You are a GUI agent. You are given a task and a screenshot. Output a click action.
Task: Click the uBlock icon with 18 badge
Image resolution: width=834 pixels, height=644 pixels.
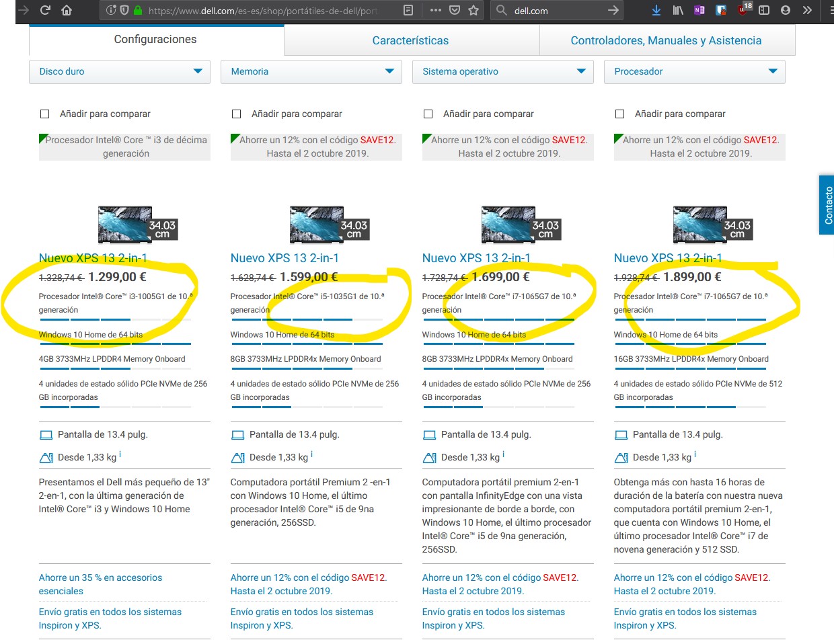tap(743, 9)
